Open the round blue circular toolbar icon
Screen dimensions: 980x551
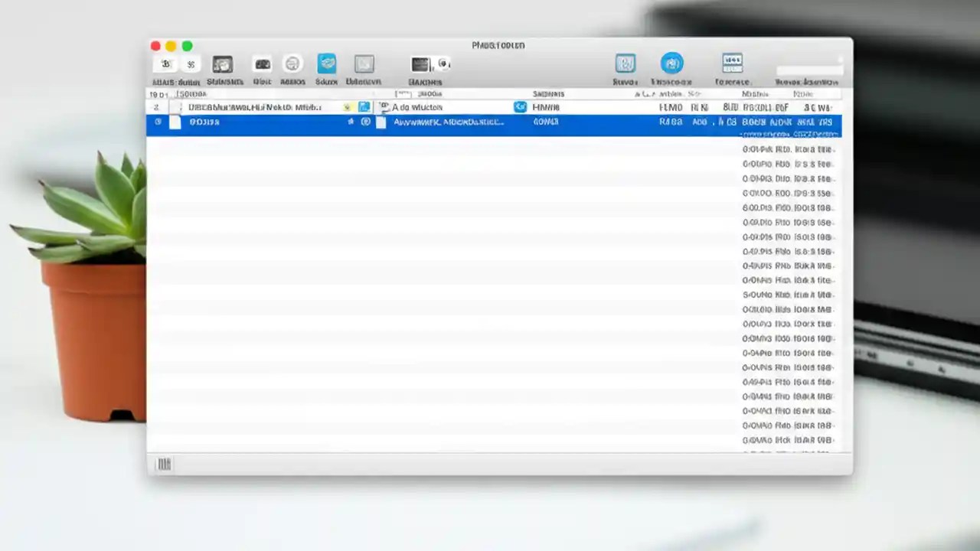pyautogui.click(x=672, y=64)
